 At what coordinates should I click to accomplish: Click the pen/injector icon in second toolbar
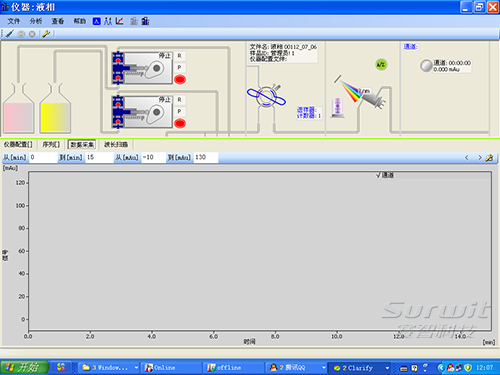[x=10, y=34]
